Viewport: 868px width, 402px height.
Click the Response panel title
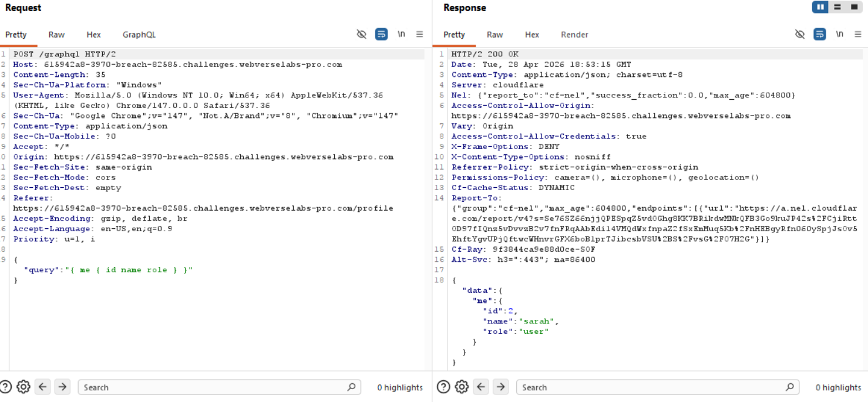click(x=465, y=8)
